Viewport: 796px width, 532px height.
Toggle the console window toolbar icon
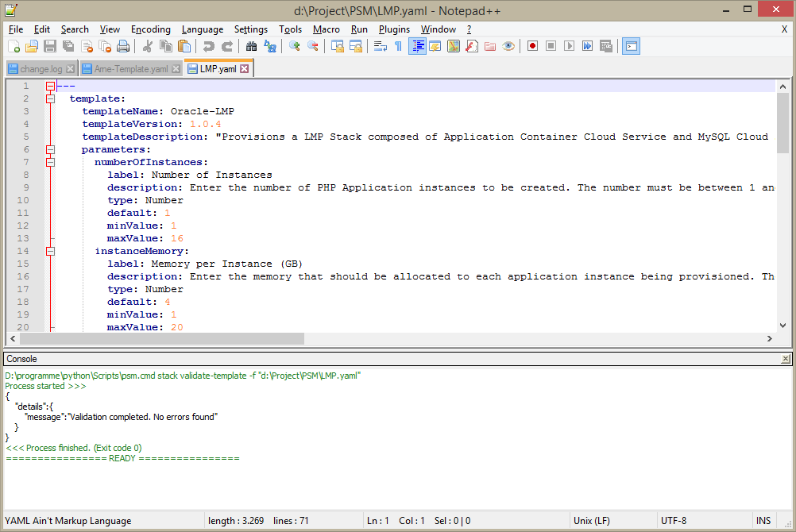point(631,47)
